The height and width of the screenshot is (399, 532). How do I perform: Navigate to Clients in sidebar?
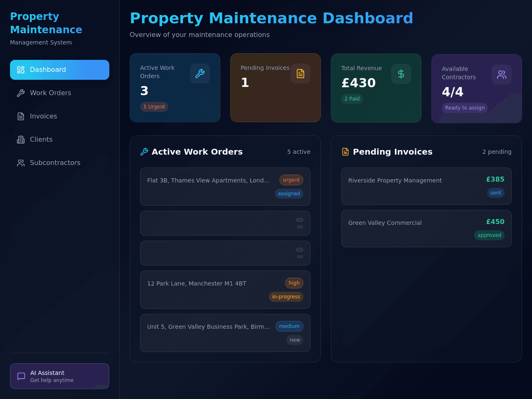(x=59, y=140)
